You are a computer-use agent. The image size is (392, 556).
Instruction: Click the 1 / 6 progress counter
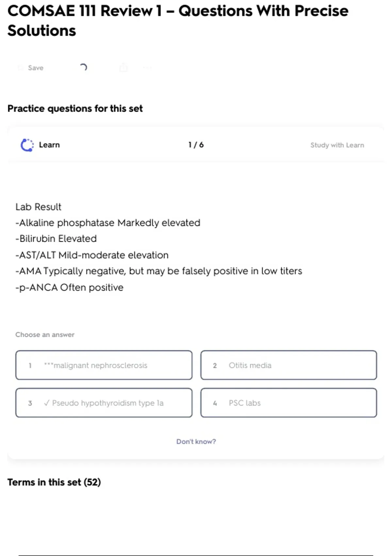point(196,145)
